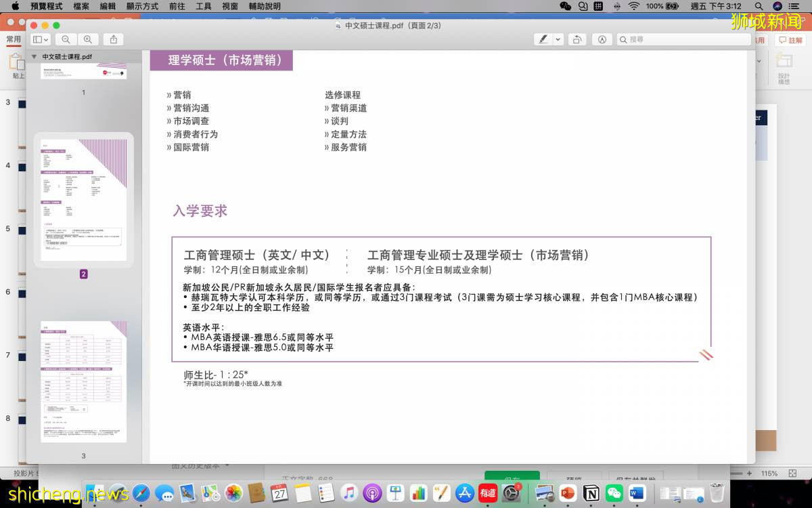This screenshot has width=812, height=508.
Task: Select the zoom in icon in Preview toolbar
Action: pyautogui.click(x=88, y=39)
